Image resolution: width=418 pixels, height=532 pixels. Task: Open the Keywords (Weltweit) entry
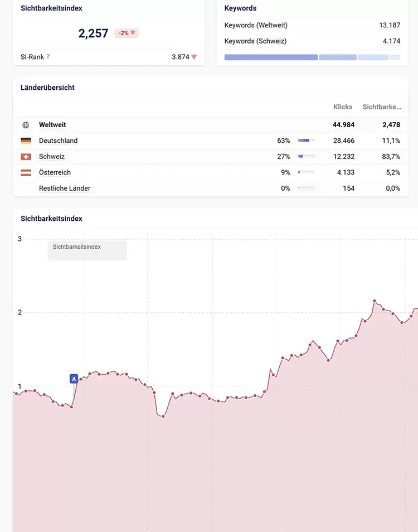[x=256, y=25]
